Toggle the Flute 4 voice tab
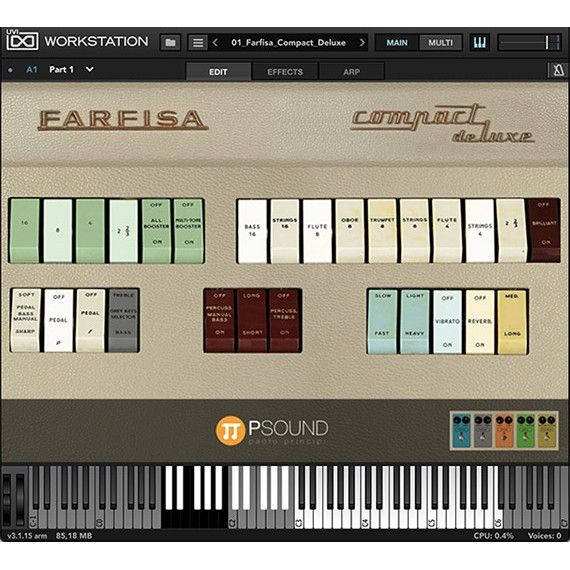Image resolution: width=570 pixels, height=570 pixels. [x=447, y=230]
